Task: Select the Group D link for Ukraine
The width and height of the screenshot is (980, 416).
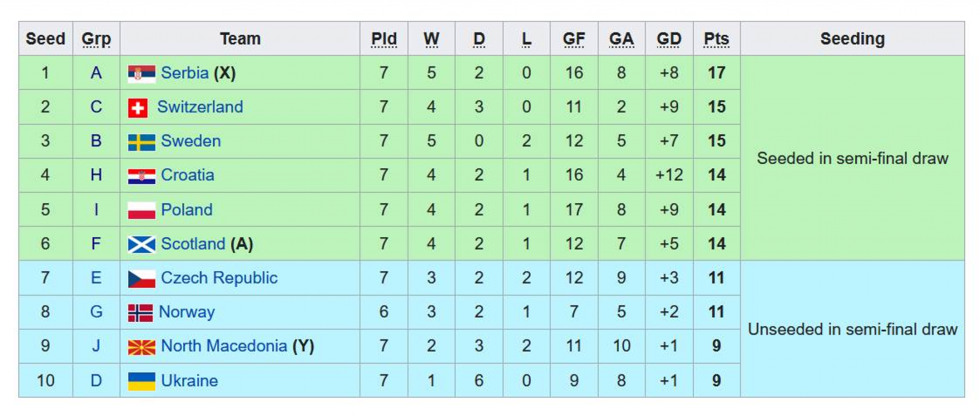Action: coord(96,381)
